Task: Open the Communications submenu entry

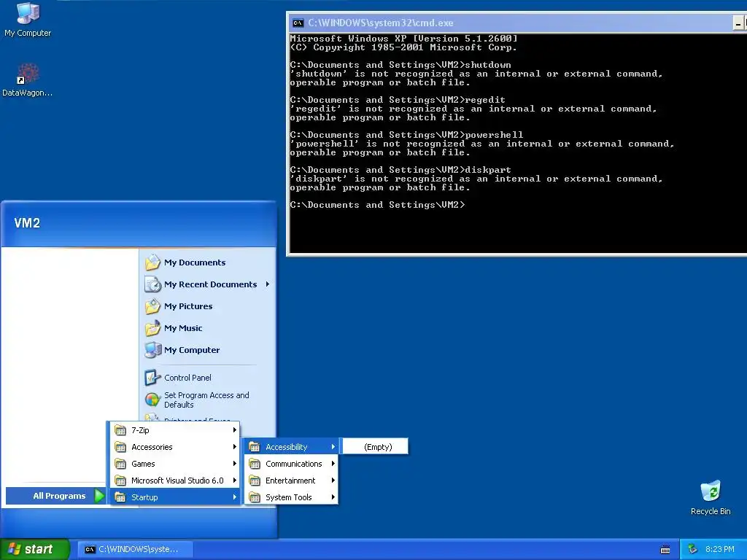Action: pyautogui.click(x=291, y=464)
